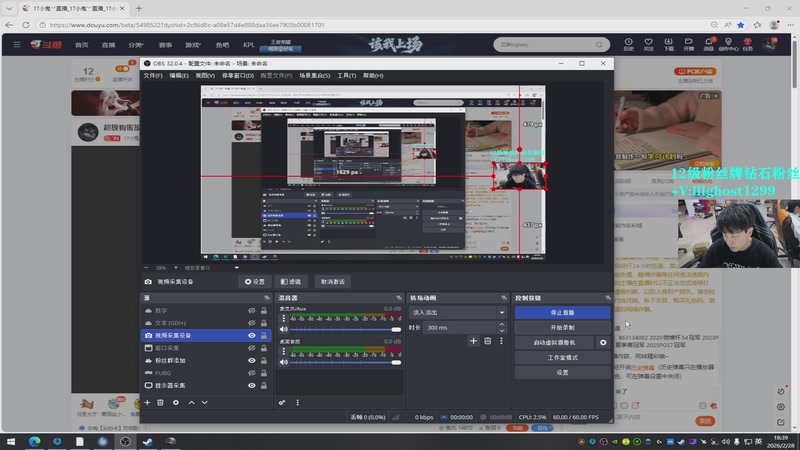800x450 pixels.
Task: Undock the 控制按钮 panel with float icon
Action: click(x=608, y=298)
